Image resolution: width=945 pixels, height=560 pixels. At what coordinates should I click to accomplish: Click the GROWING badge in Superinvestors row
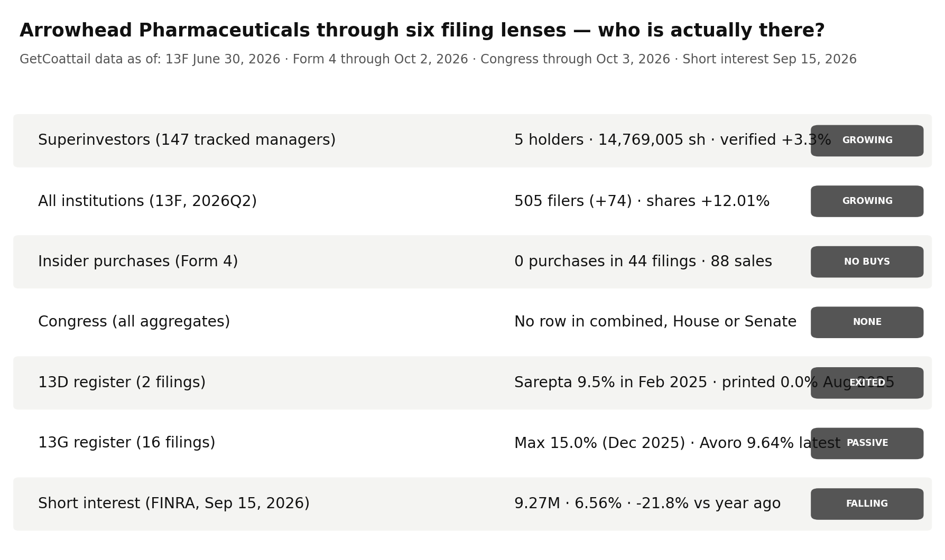point(867,141)
